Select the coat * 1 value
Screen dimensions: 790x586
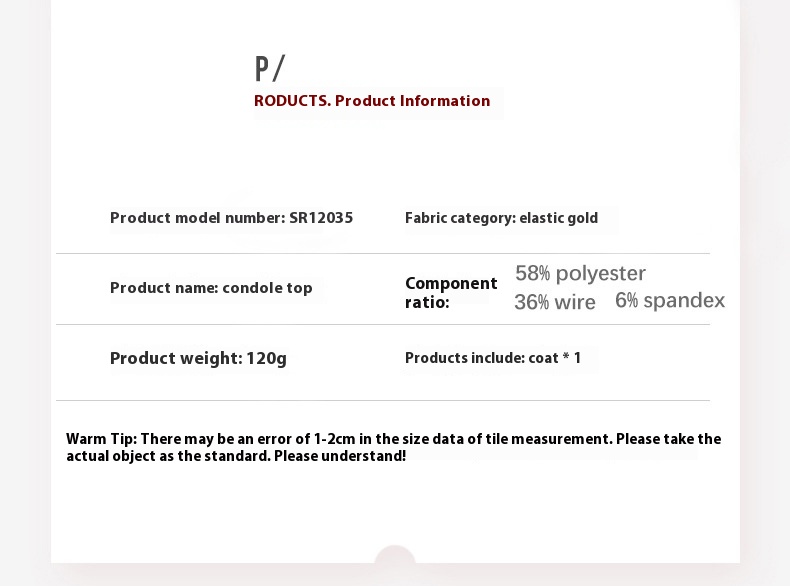pos(553,358)
